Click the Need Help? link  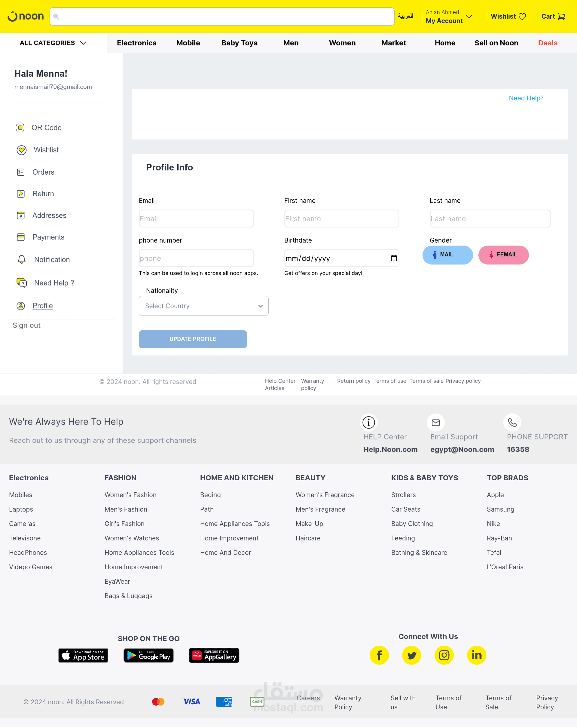coord(526,98)
